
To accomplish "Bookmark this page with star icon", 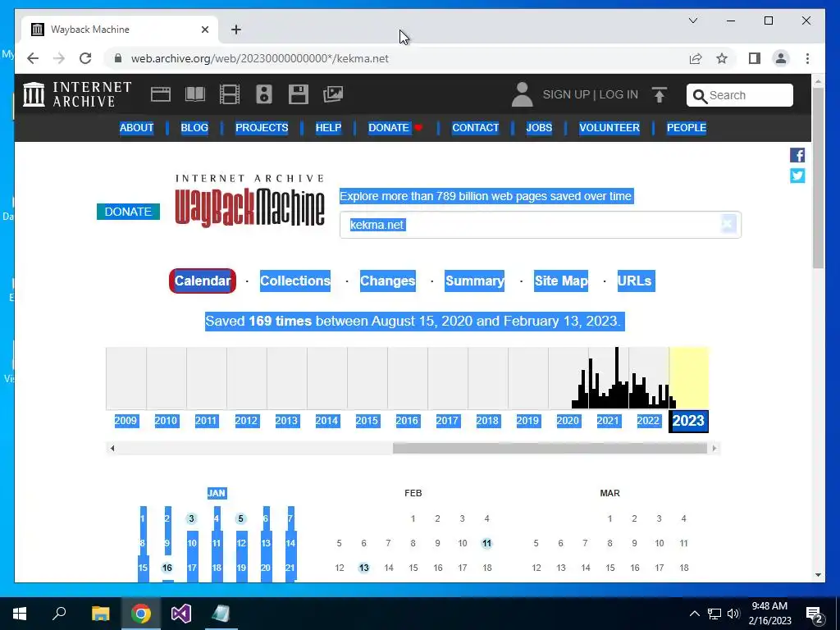I will coord(722,58).
